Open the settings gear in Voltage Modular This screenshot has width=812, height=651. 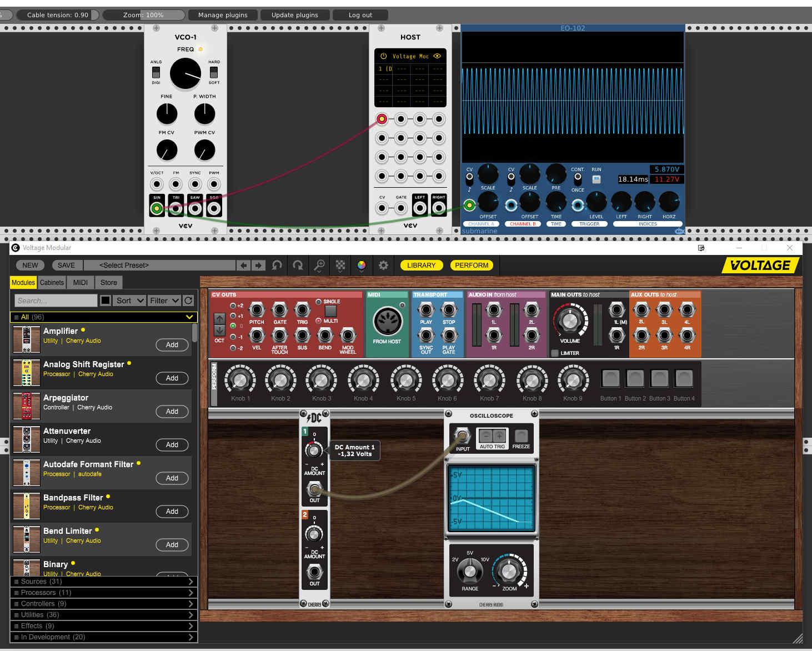[x=383, y=265]
